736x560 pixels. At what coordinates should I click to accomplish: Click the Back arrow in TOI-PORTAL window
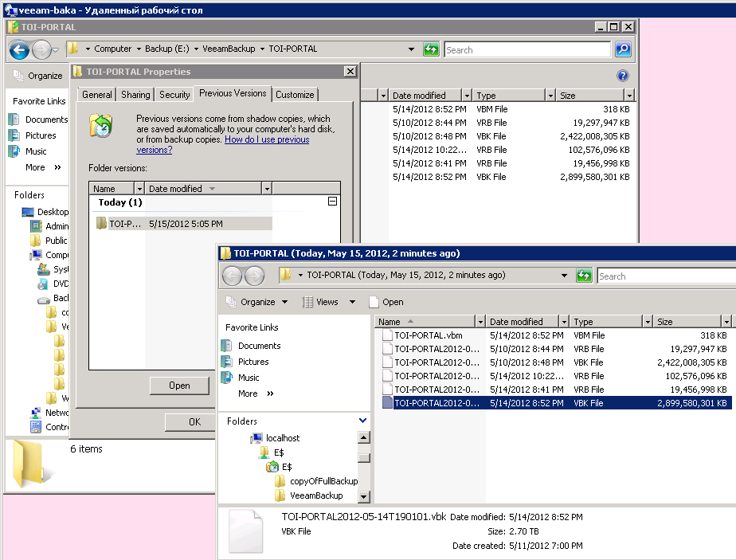pos(19,49)
